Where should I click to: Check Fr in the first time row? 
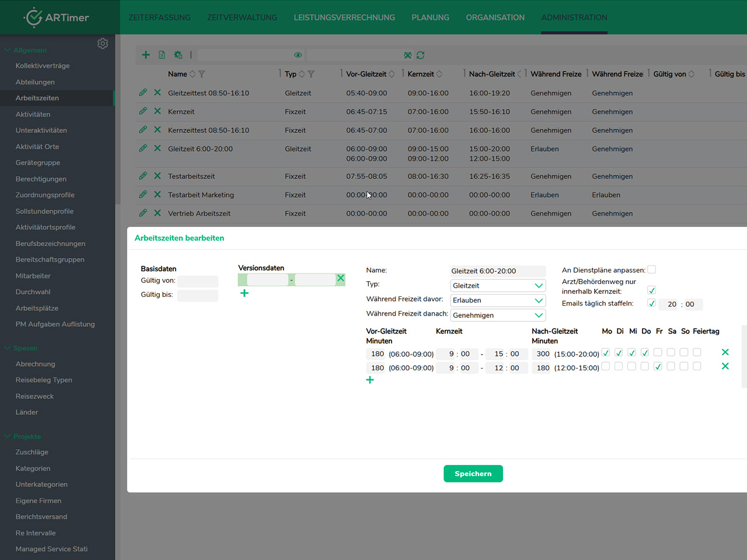pos(658,352)
